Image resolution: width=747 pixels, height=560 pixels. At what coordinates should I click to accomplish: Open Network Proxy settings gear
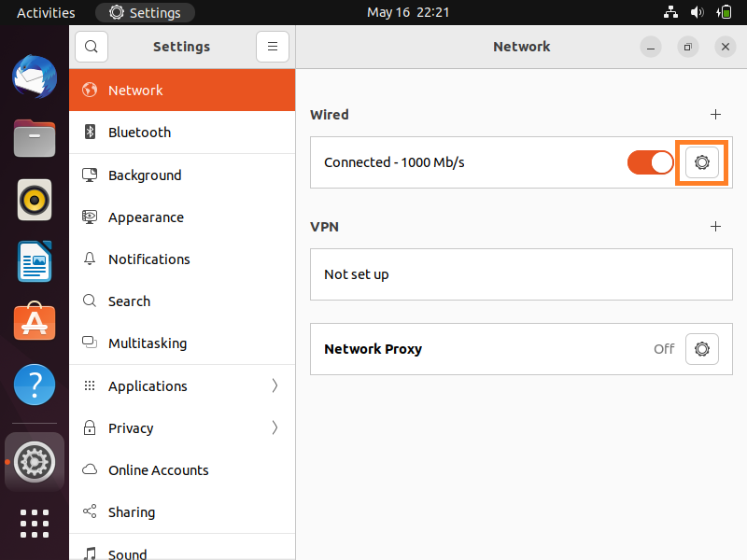702,349
